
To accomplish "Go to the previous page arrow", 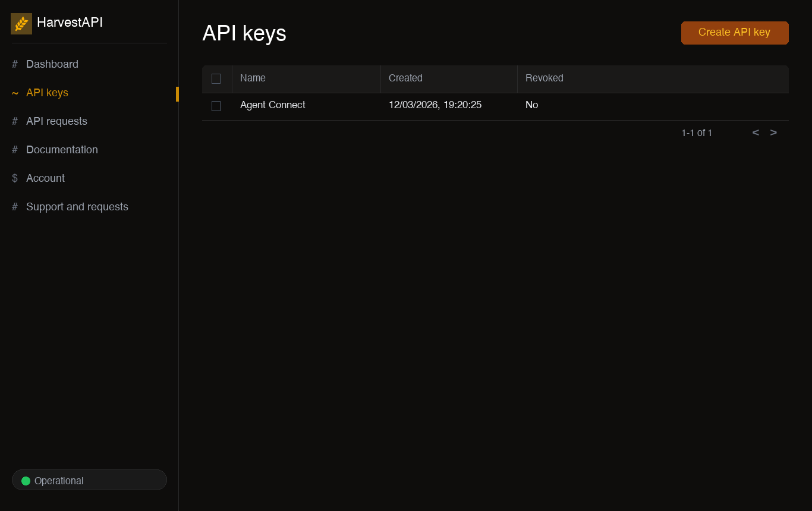I will (x=756, y=133).
